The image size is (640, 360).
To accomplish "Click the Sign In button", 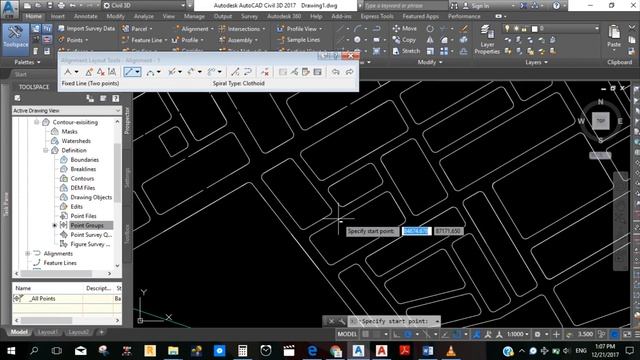I will coord(476,6).
